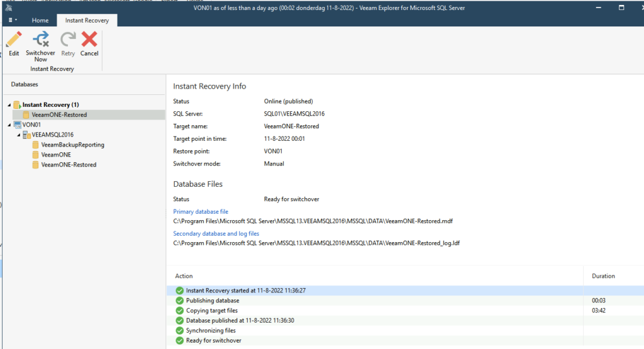Select VeeamONE-Restored under VEEAMSQL2016
Viewport: 644px width, 349px height.
pyautogui.click(x=69, y=165)
